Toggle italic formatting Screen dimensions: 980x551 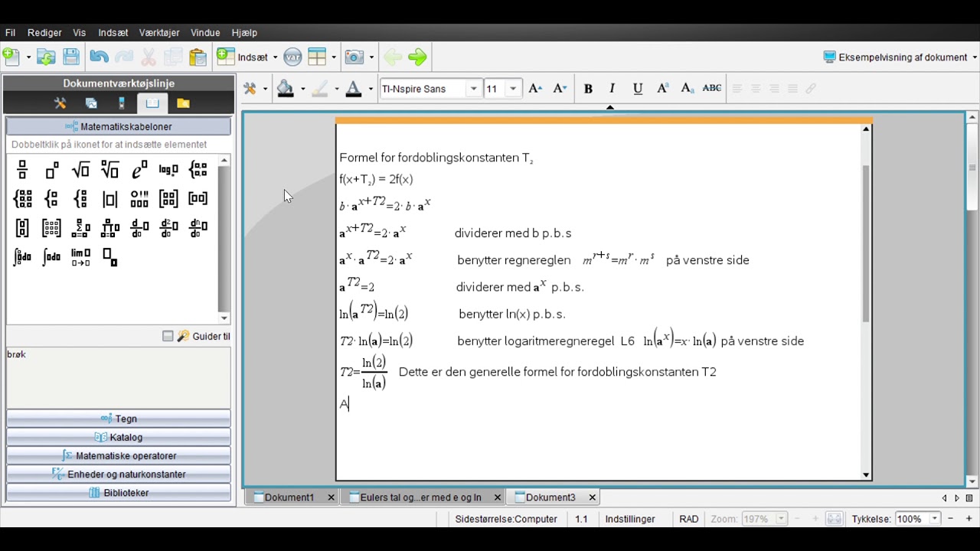612,89
